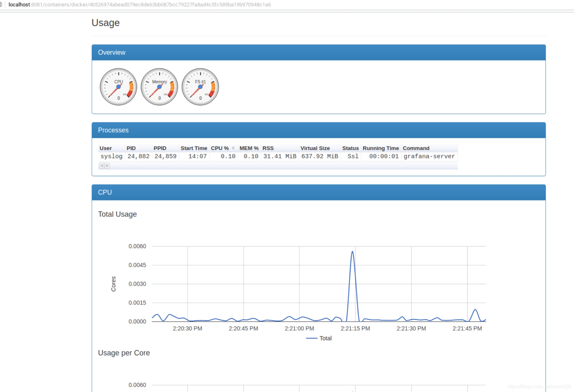The height and width of the screenshot is (392, 574).
Task: Click the '2:21:30 PM' axis label
Action: click(411, 328)
